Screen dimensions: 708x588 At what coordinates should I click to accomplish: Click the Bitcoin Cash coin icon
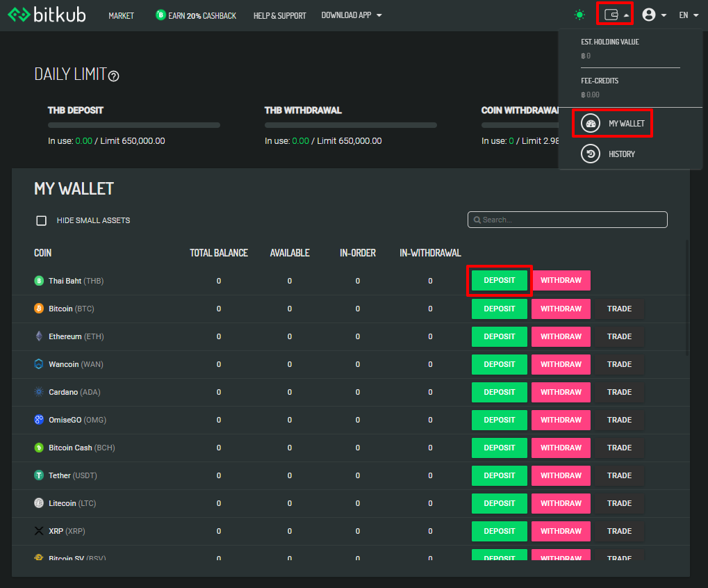click(39, 448)
